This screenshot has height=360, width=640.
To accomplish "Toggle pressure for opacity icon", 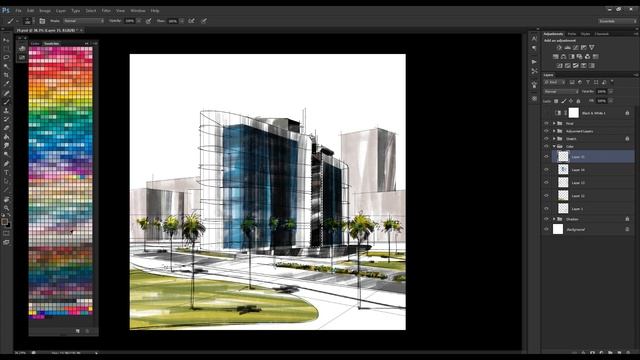I will (x=149, y=21).
